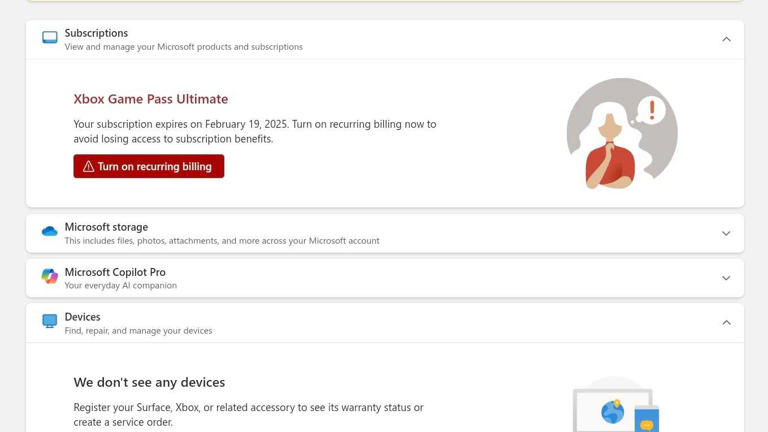Select the Microsoft Copilot Pro section title
The width and height of the screenshot is (768, 432).
click(x=115, y=272)
